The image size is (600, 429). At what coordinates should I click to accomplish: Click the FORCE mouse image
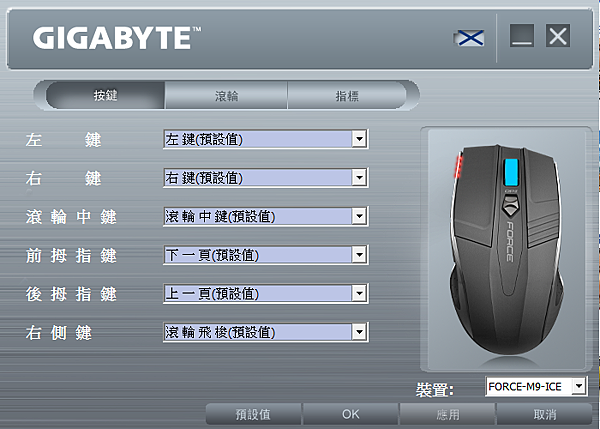pos(507,250)
